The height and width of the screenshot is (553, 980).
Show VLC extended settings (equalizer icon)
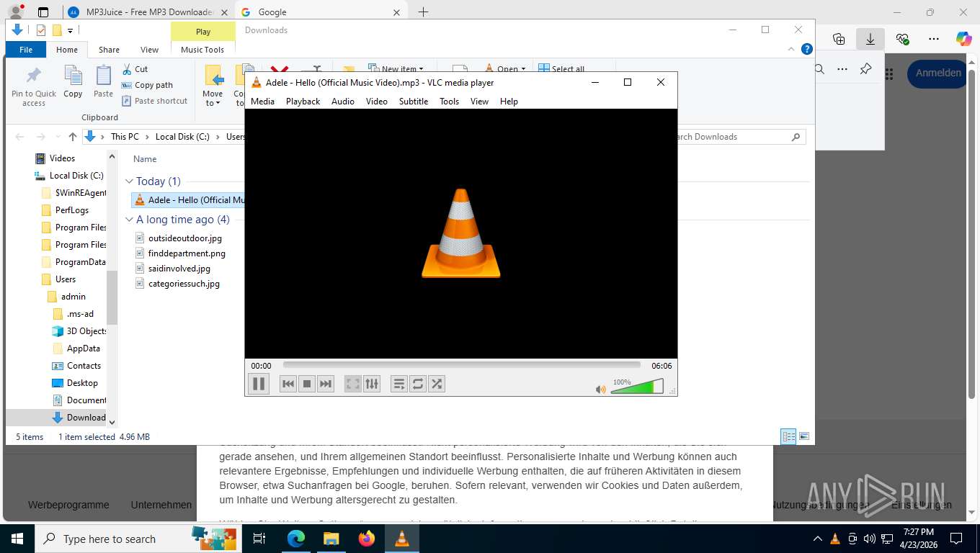pos(371,384)
